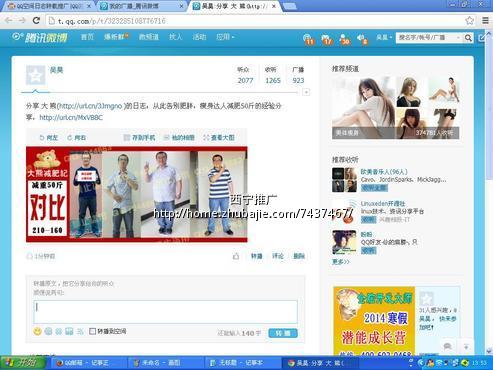Open Linuxeden开源社 profile link

[x=383, y=203]
